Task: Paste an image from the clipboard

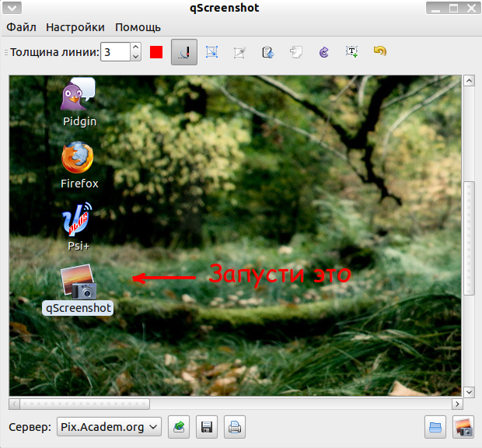Action: pyautogui.click(x=295, y=52)
